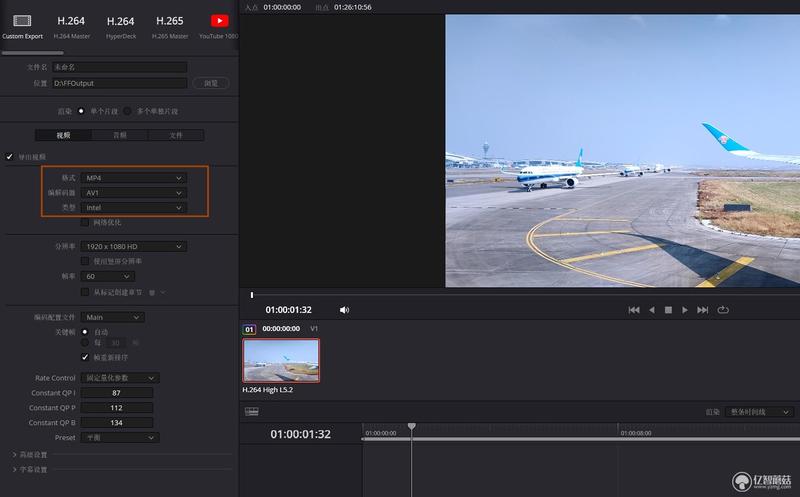Click the file name input field

[x=120, y=67]
